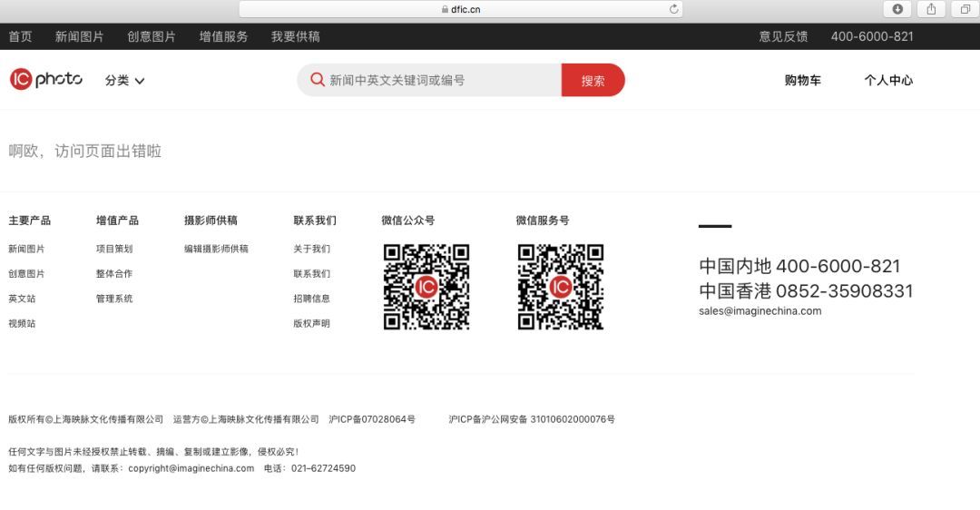This screenshot has height=510, width=980.
Task: Open 关于我们 footer link
Action: point(311,249)
